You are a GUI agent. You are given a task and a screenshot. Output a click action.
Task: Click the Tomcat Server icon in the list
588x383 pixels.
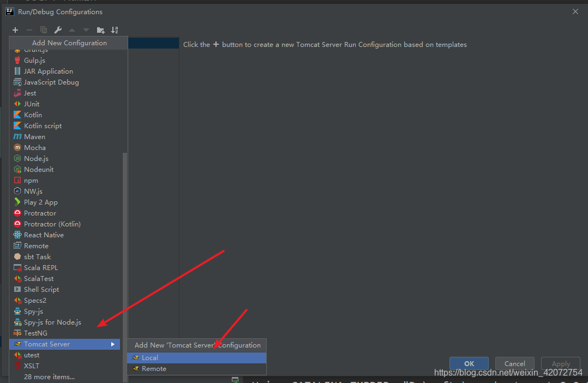[17, 344]
